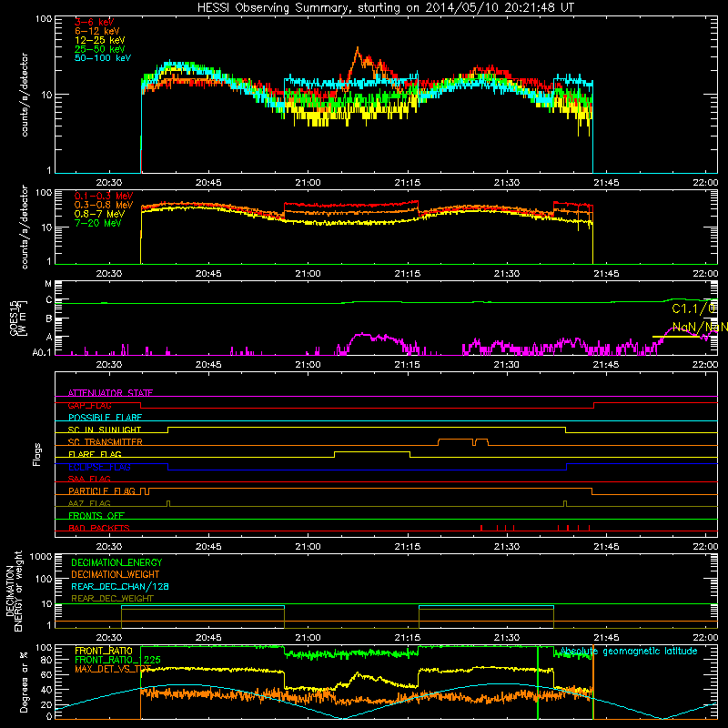Screen dimensions: 728x728
Task: Click the "0.8-7 MeV" legend entry
Action: click(x=99, y=215)
